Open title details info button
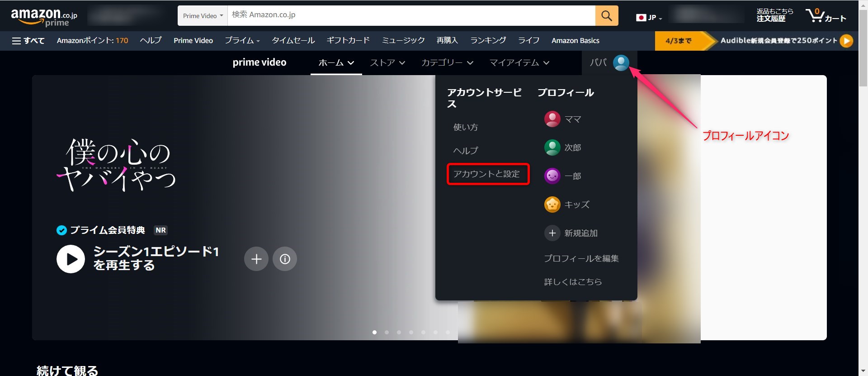 click(x=285, y=259)
